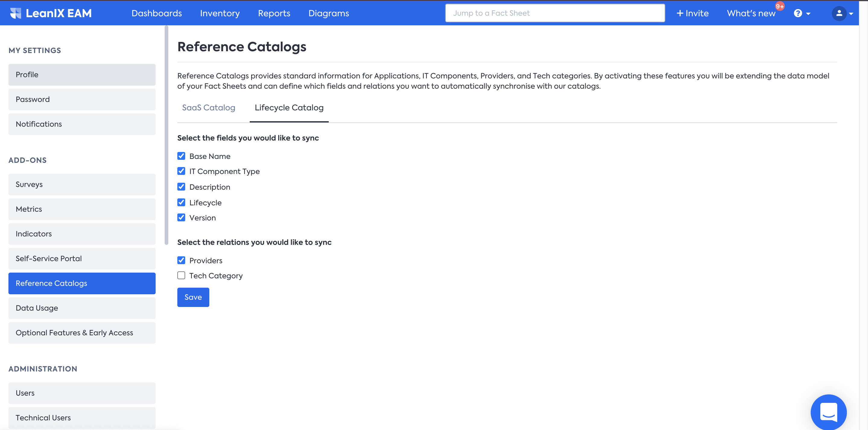Uncheck the IT Component Type checkbox
Image resolution: width=868 pixels, height=430 pixels.
(181, 171)
